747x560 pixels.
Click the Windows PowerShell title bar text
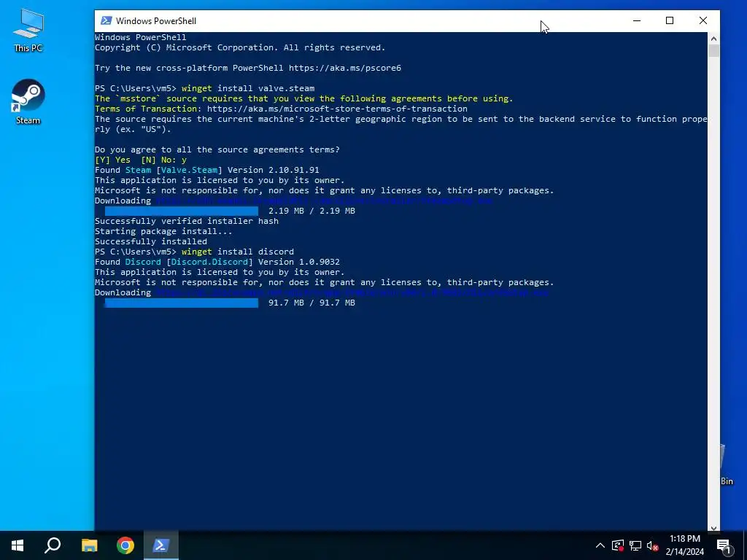156,21
